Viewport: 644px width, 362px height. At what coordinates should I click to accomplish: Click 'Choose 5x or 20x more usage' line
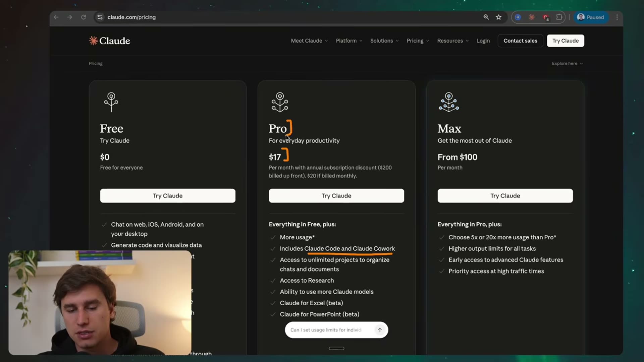pos(502,237)
